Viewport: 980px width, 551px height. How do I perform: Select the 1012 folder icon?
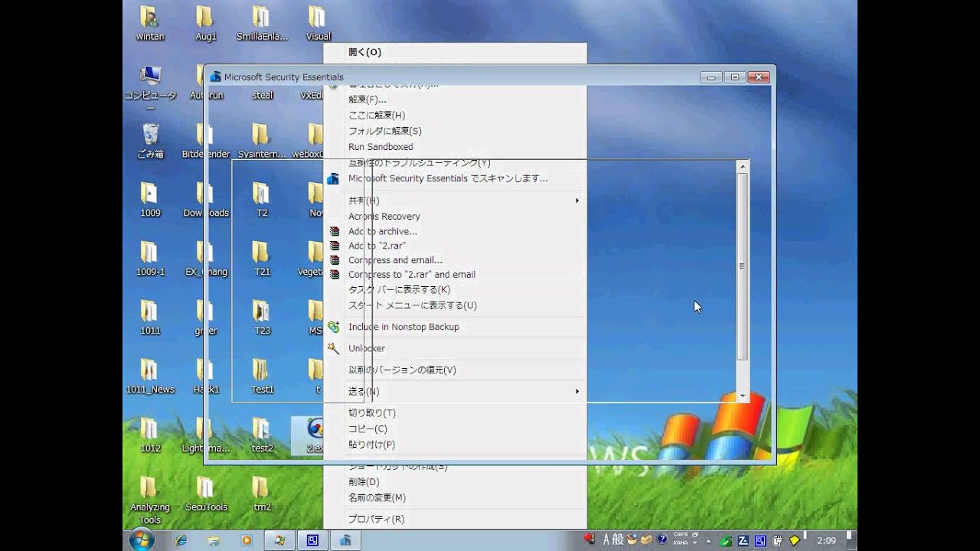150,435
